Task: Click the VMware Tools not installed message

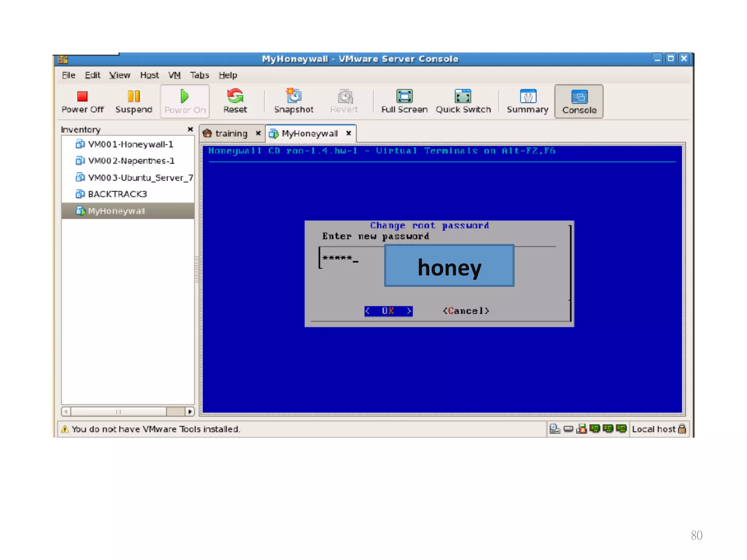Action: click(156, 429)
